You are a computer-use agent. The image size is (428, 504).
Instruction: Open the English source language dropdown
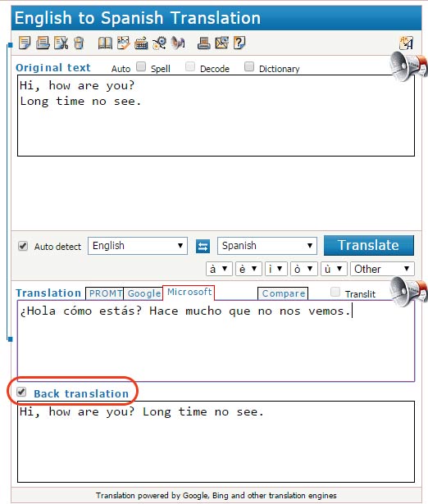138,246
